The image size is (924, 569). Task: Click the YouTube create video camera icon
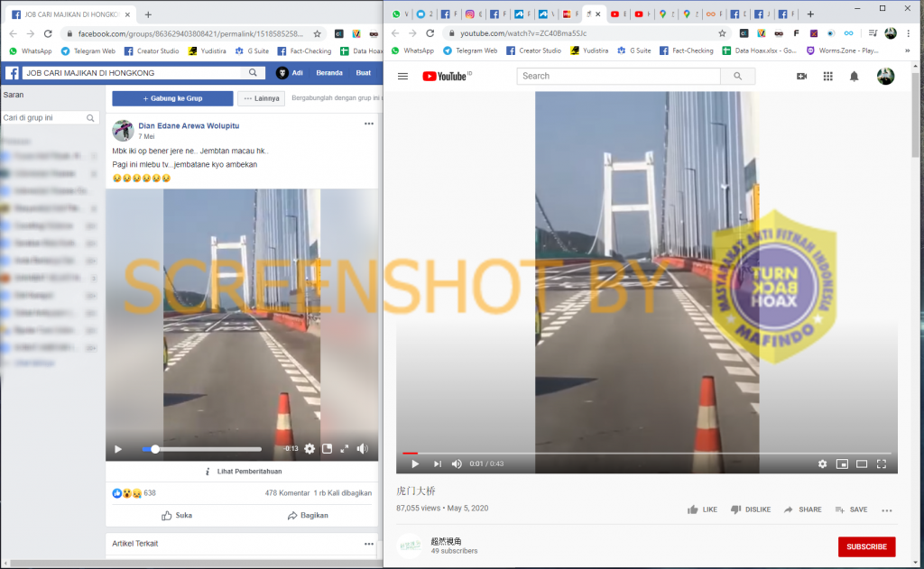coord(801,77)
